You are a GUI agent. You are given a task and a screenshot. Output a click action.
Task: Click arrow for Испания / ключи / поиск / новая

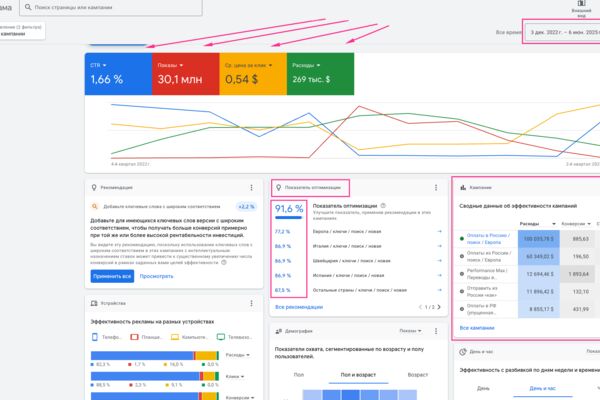(x=439, y=275)
